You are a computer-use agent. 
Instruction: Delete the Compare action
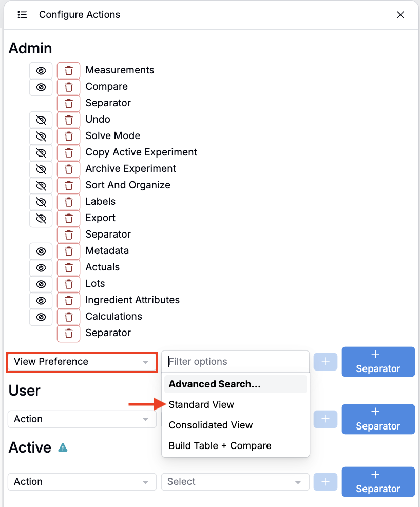tap(68, 87)
